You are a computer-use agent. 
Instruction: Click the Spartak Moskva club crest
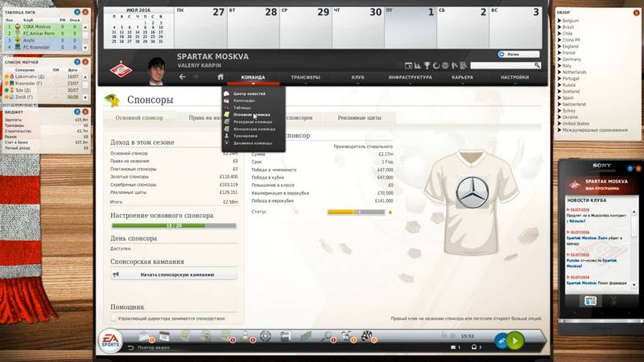point(119,69)
